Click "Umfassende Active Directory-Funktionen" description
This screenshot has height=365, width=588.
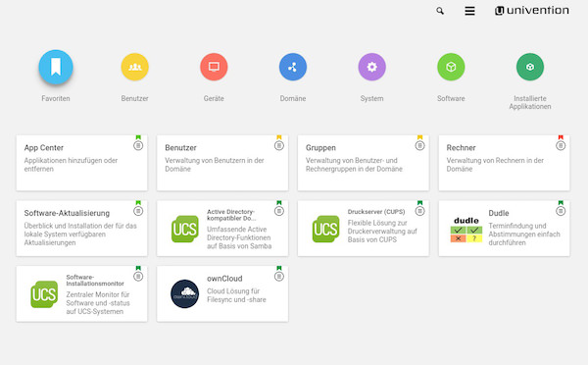tap(239, 237)
